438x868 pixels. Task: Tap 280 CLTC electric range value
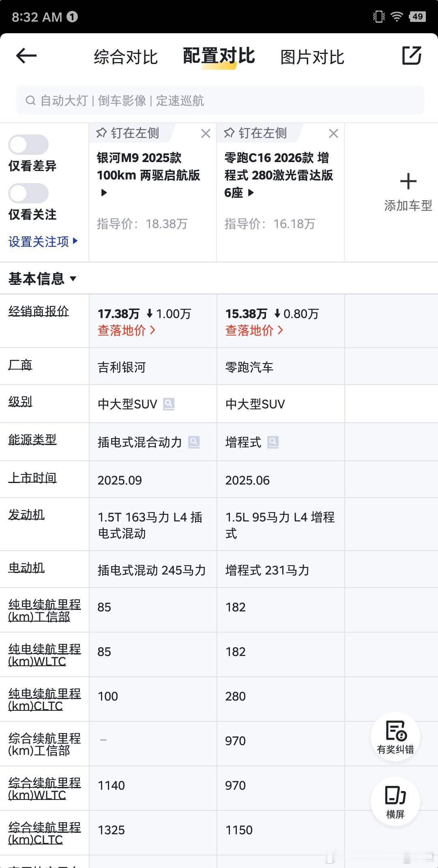(x=236, y=696)
